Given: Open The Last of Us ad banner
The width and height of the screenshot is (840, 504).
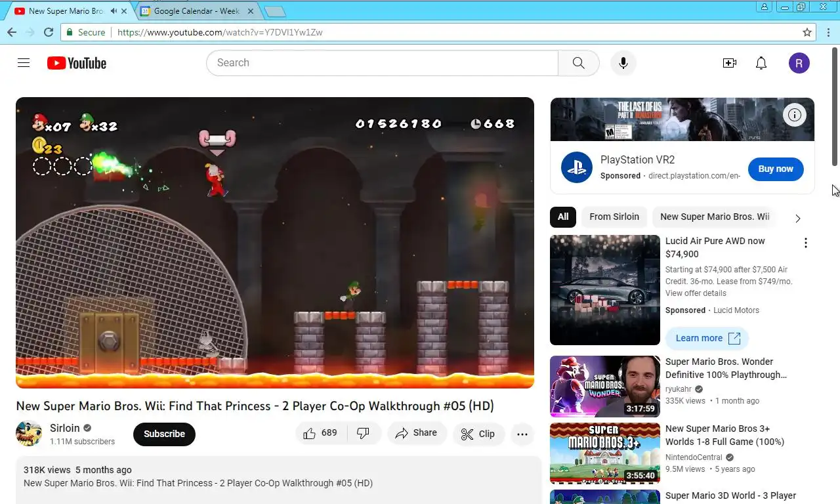Looking at the screenshot, I should [682, 119].
